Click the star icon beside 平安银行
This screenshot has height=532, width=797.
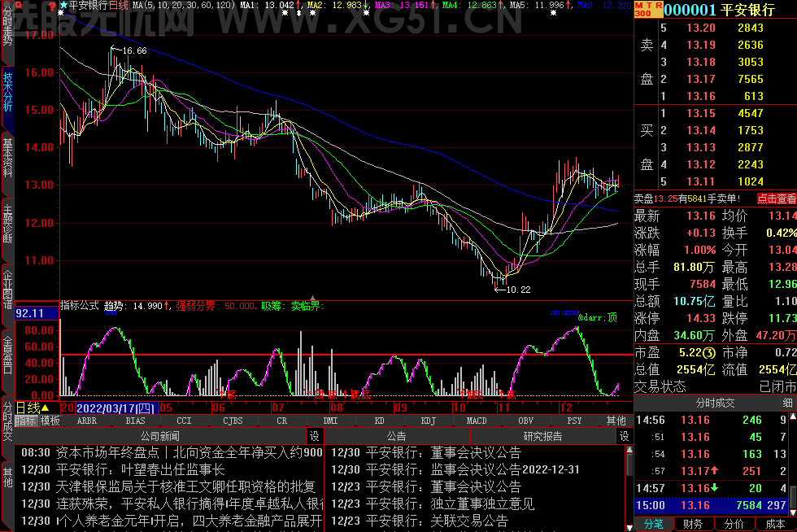63,5
